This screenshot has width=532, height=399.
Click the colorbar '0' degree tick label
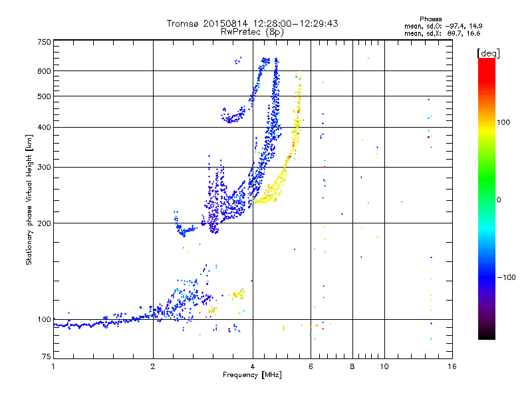pyautogui.click(x=499, y=200)
